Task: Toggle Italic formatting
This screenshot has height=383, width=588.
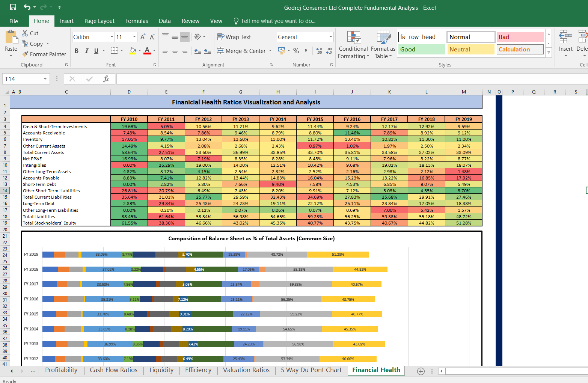Action: 86,51
